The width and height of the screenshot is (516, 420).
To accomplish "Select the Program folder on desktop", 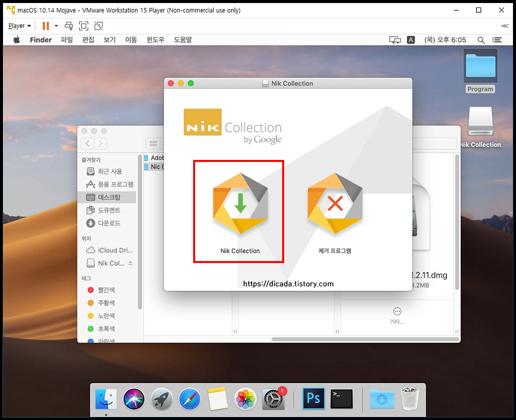I will (x=480, y=66).
